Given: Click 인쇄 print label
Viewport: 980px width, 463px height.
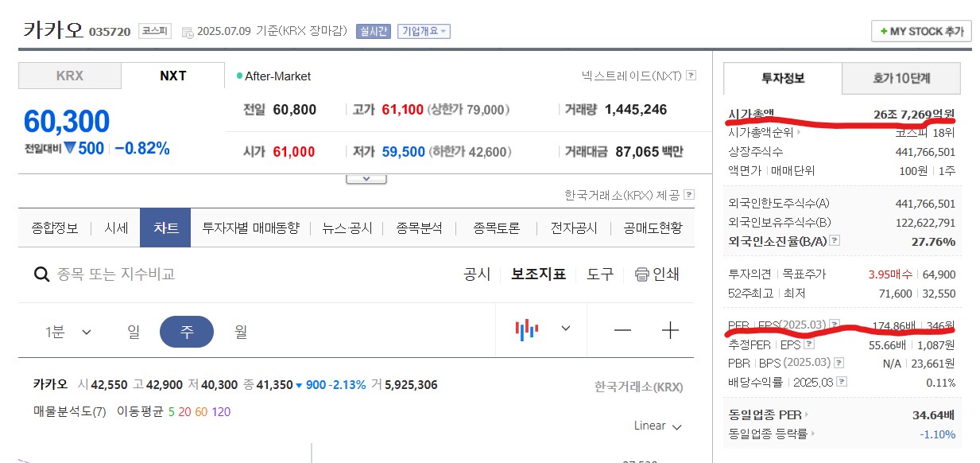Looking at the screenshot, I should [666, 274].
